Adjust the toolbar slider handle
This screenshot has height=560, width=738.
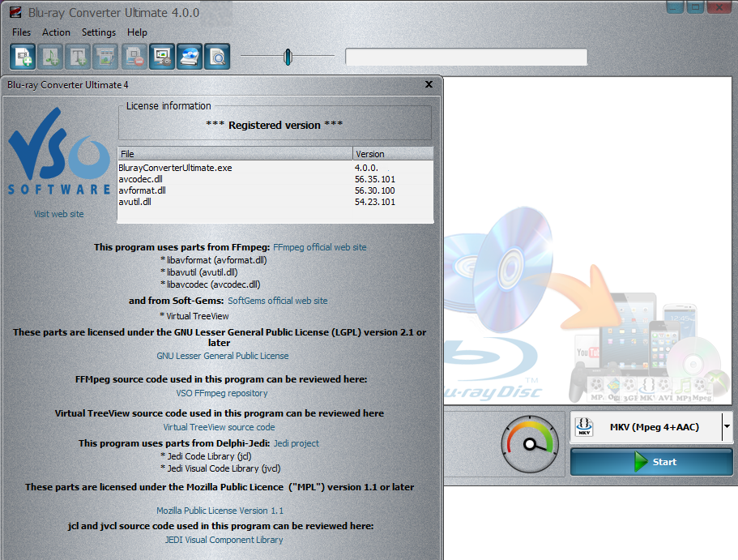pos(288,57)
